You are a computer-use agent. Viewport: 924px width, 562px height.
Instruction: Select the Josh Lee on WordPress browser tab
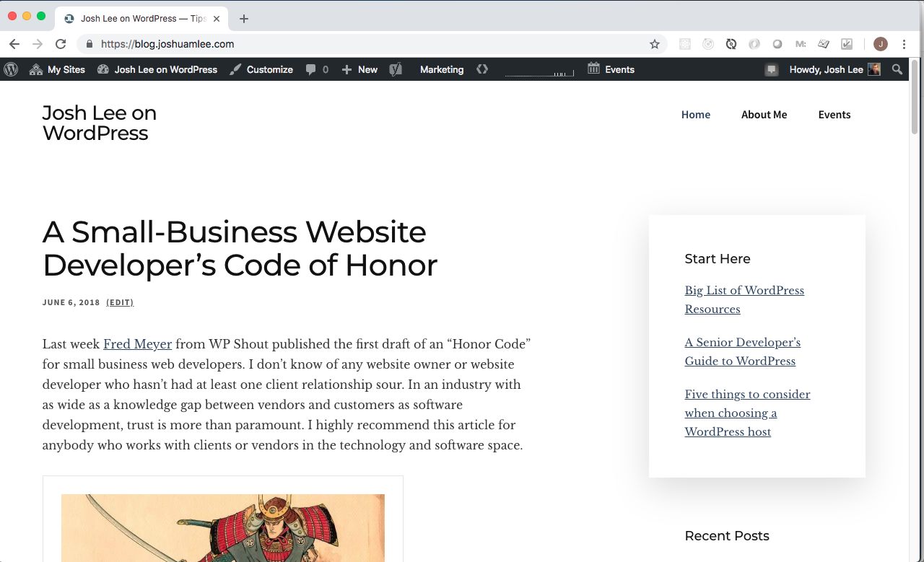pos(141,19)
